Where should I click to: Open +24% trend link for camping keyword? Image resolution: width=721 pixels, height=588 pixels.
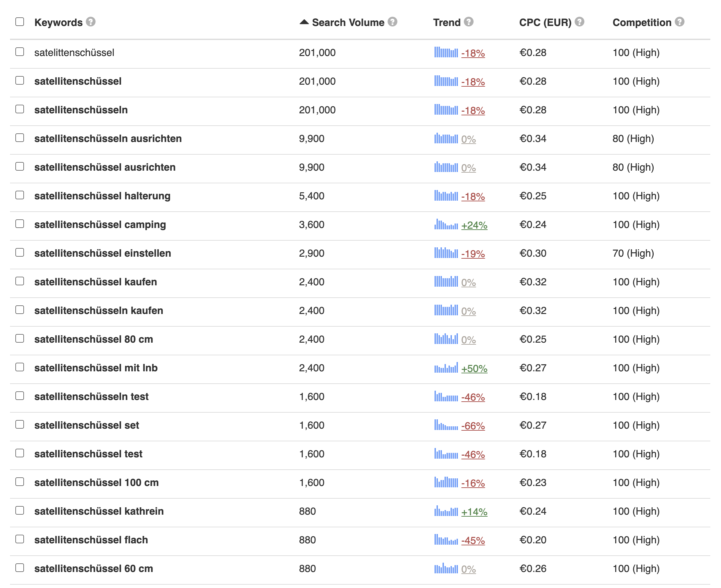point(474,225)
